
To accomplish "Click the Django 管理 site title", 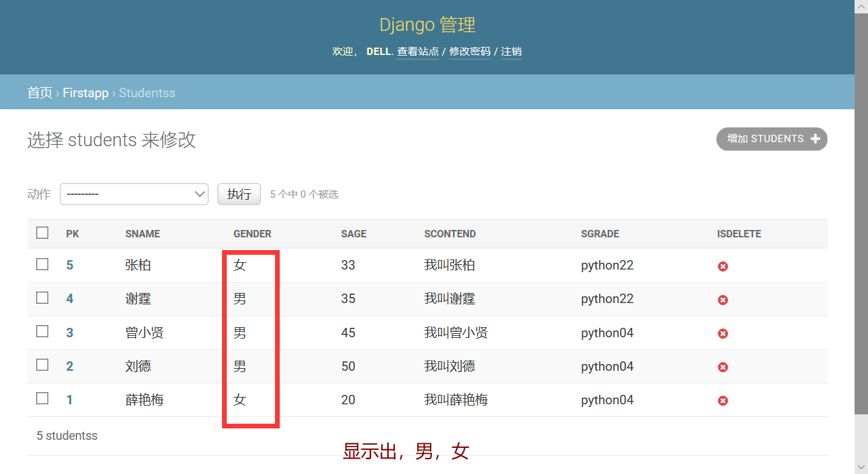I will pos(427,25).
